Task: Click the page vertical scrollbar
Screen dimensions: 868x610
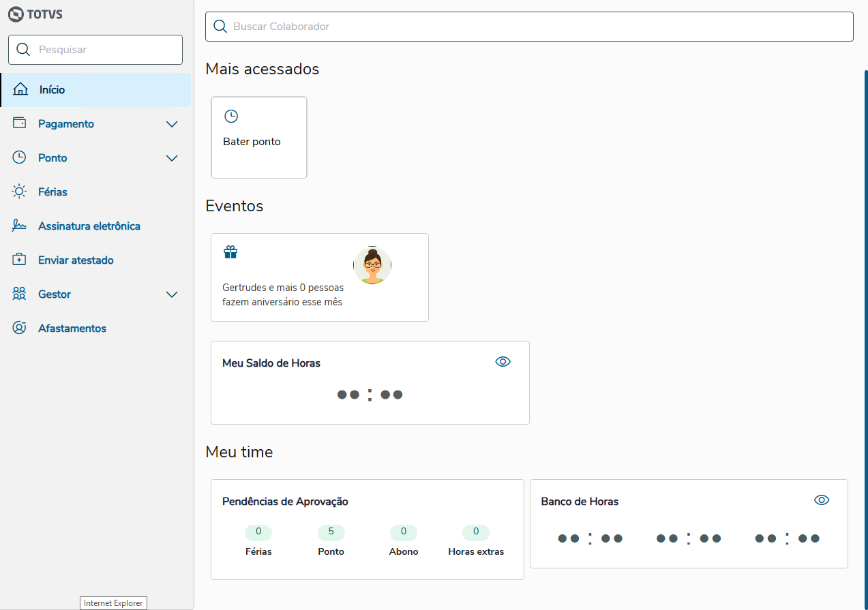Action: [865, 273]
